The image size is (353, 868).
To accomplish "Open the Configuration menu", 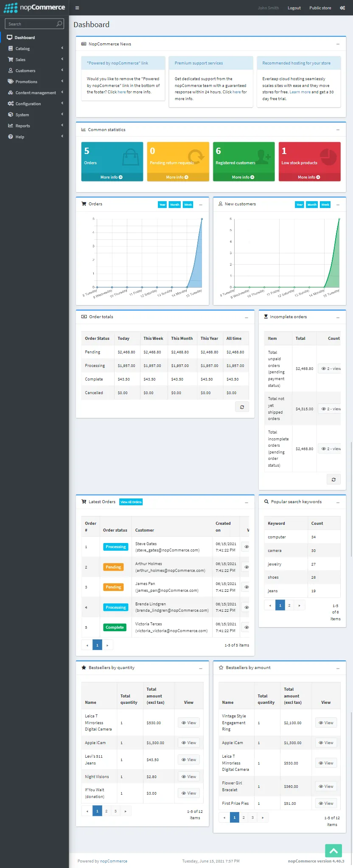I will coord(34,104).
